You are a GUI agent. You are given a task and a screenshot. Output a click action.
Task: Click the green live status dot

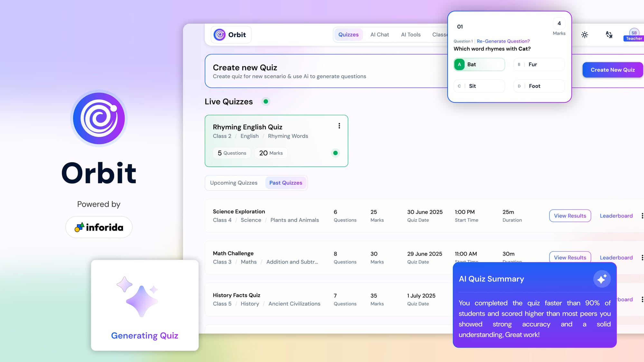point(266,101)
